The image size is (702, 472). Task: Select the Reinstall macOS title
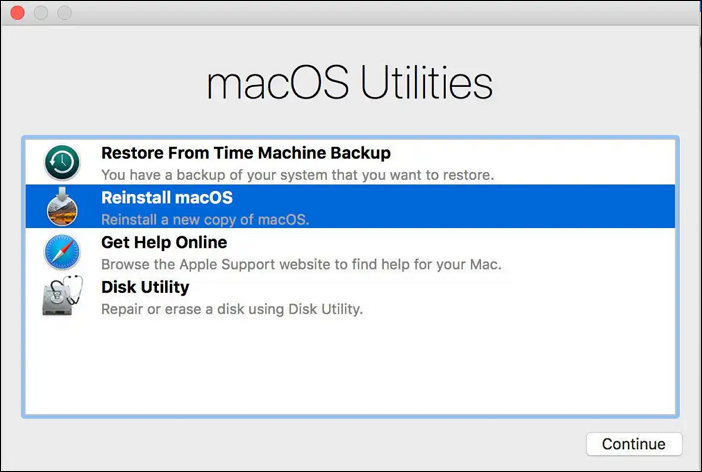click(x=166, y=198)
